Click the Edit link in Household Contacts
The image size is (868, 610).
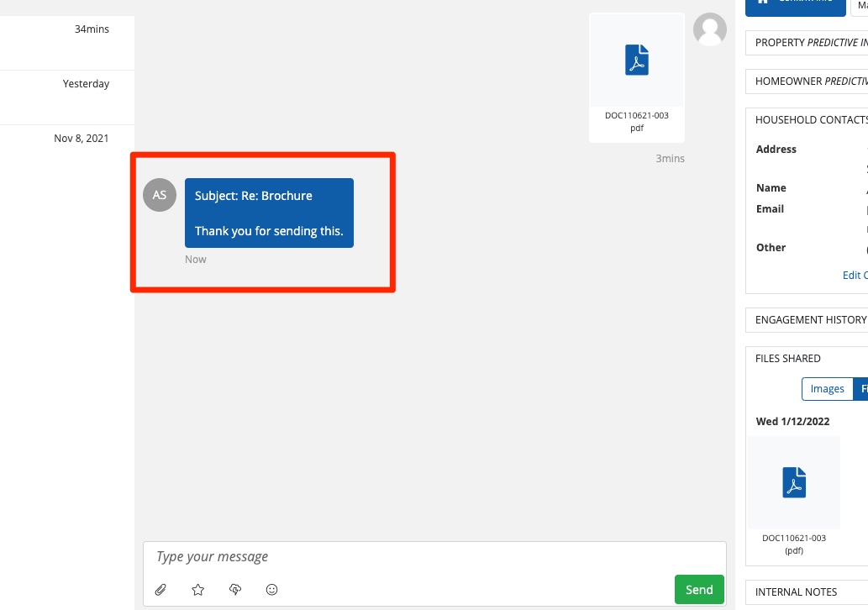[x=855, y=275]
